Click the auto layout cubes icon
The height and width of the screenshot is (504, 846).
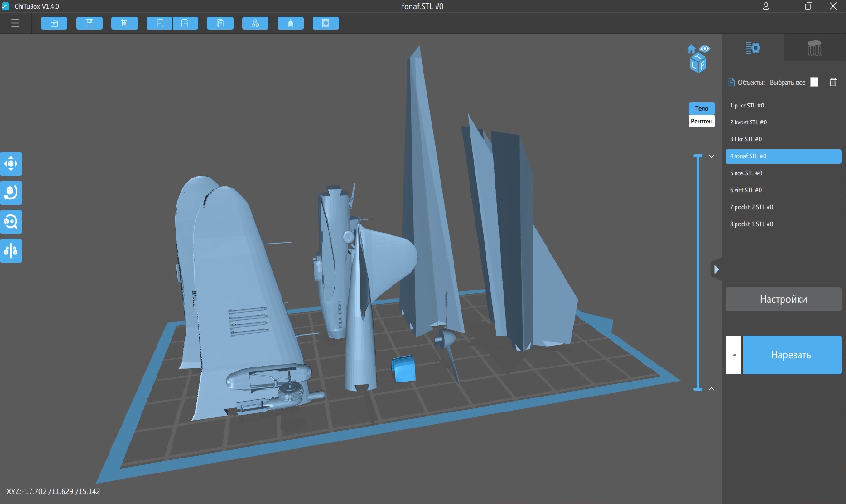[255, 23]
